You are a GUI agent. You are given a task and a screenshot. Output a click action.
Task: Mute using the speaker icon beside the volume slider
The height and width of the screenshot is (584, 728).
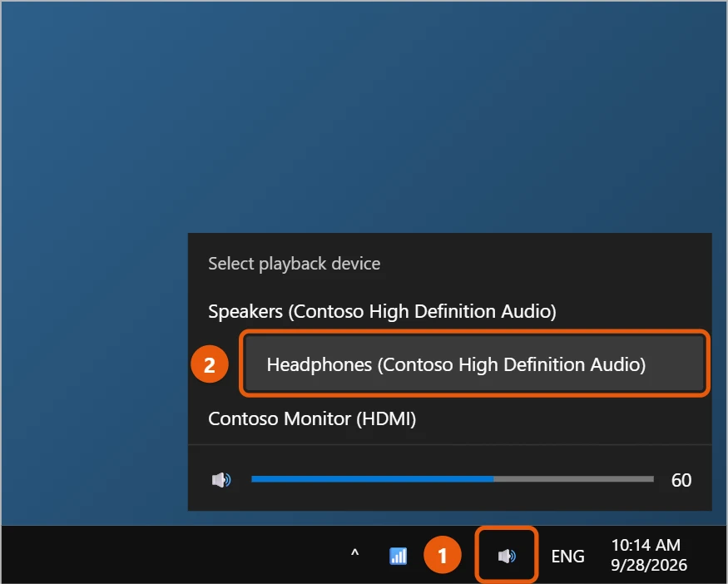[x=221, y=479]
